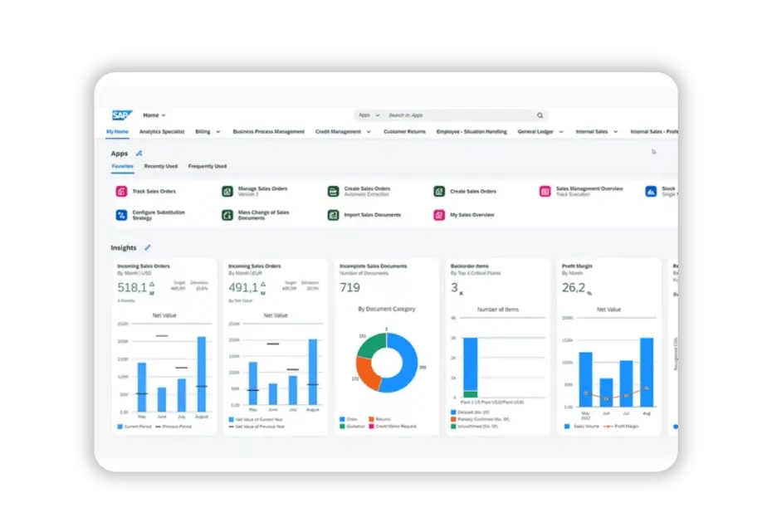Expand the Credit Management dropdown arrow
The width and height of the screenshot is (777, 532).
pos(368,132)
